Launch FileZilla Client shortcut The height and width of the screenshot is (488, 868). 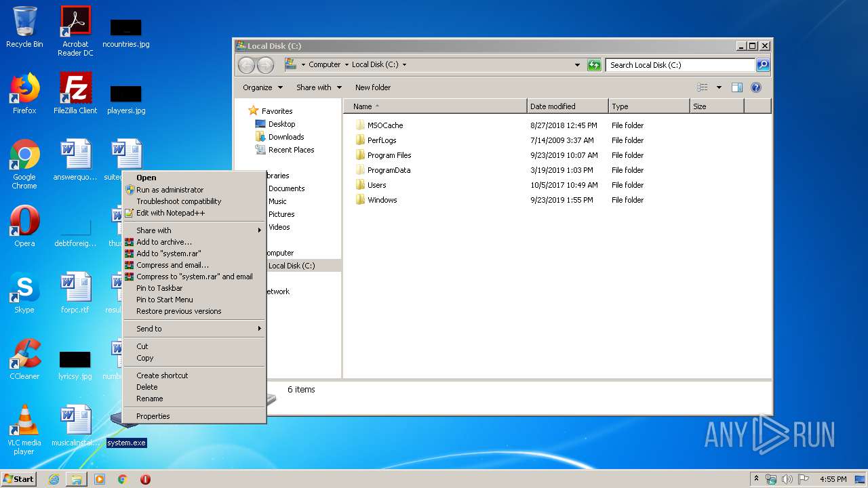(x=75, y=94)
